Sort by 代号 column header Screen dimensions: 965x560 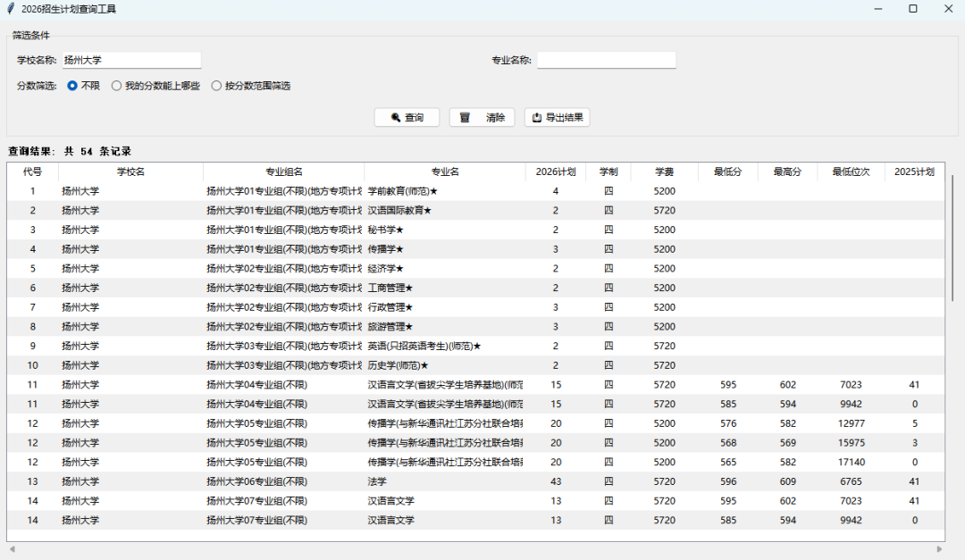pos(33,171)
